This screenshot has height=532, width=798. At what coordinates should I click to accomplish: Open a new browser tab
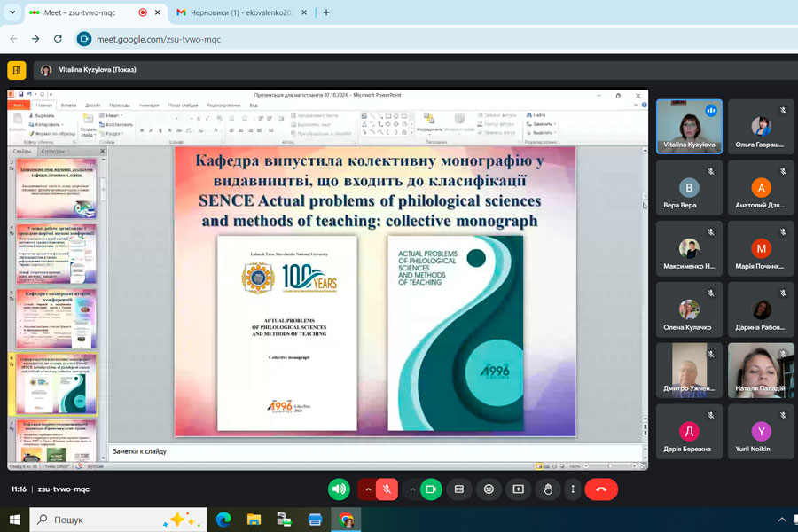pyautogui.click(x=326, y=12)
